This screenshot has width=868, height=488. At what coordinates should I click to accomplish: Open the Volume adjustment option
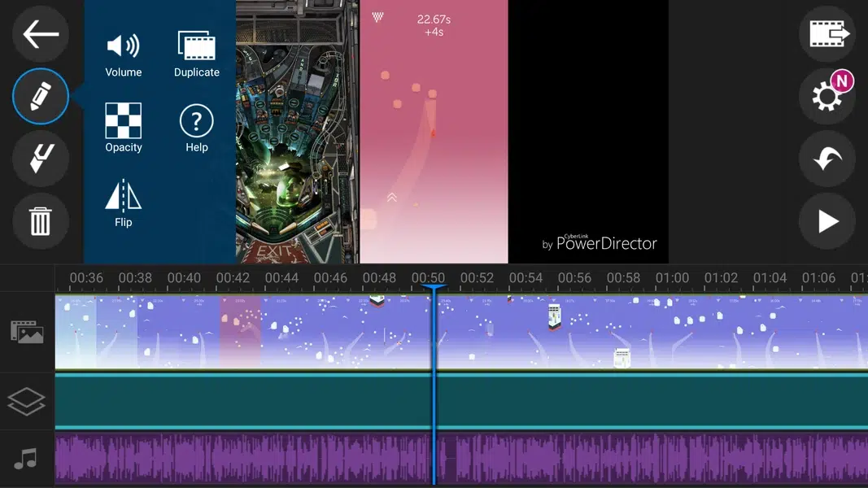tap(122, 49)
